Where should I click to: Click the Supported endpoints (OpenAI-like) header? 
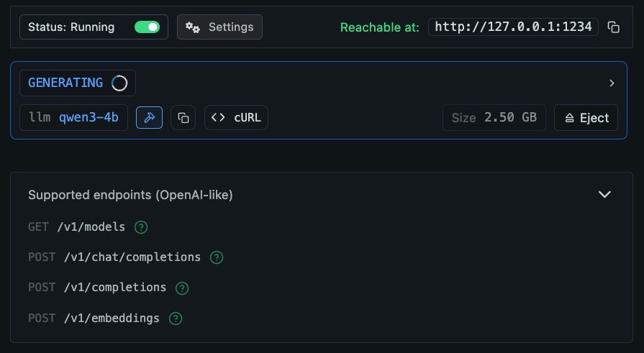click(x=130, y=195)
